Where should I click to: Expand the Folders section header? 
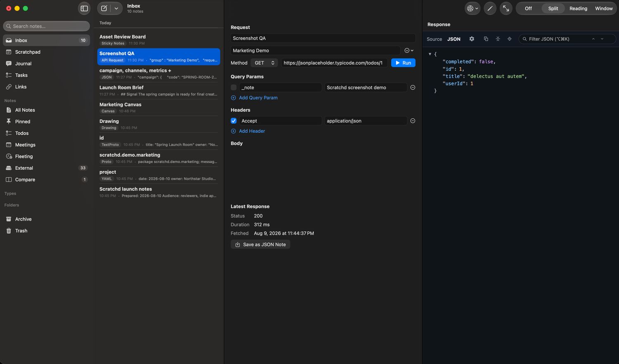(x=12, y=205)
